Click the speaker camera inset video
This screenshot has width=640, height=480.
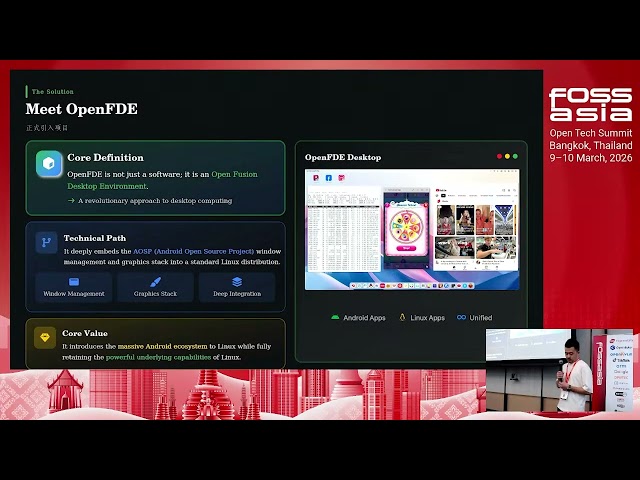[559, 370]
